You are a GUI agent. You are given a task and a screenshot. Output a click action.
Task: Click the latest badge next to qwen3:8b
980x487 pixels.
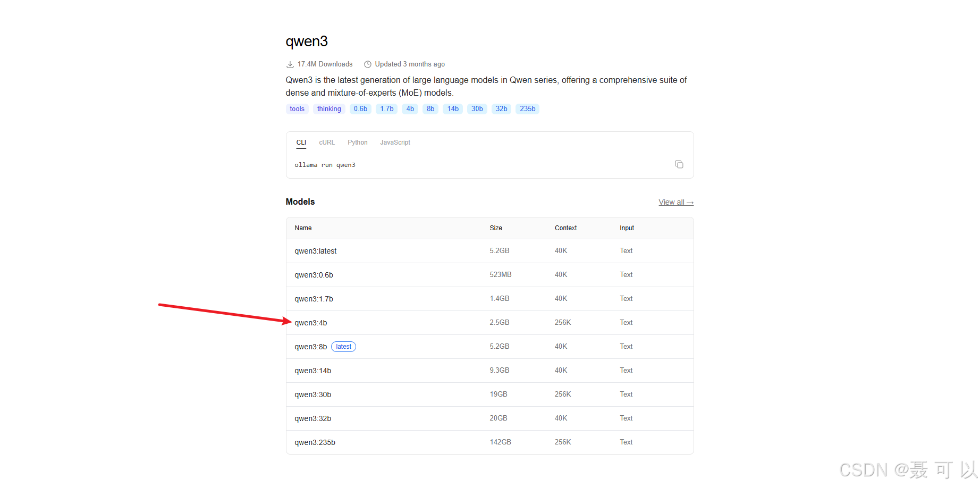343,347
